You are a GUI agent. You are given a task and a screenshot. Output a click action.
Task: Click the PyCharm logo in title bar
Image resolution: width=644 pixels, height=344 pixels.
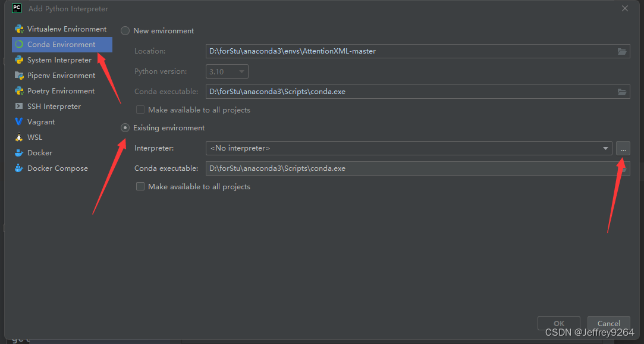(17, 8)
